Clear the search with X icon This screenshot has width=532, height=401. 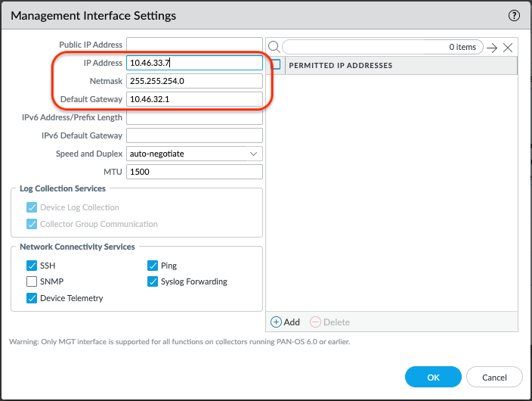[508, 47]
